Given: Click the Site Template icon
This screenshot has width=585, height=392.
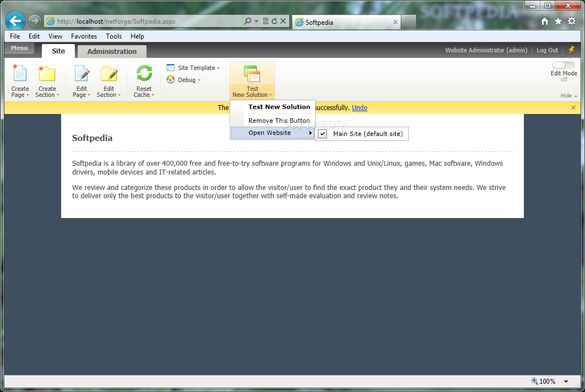Looking at the screenshot, I should pos(171,68).
